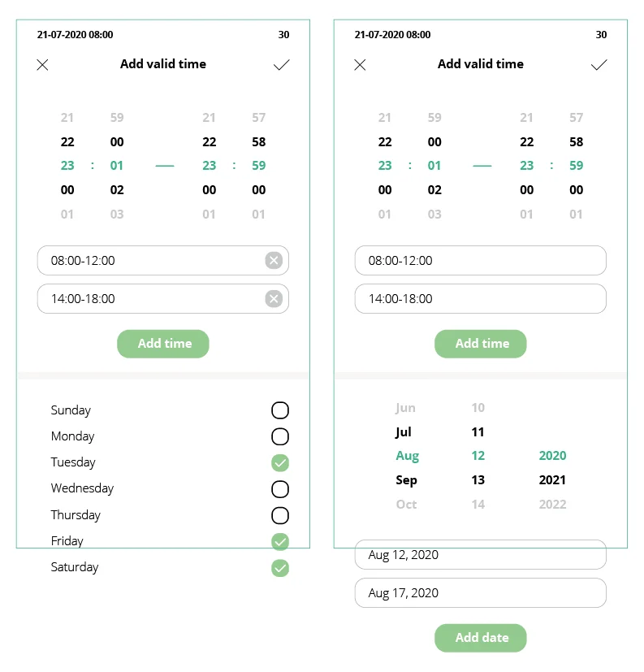Viewport: 644px width, 672px height.
Task: Confirm left panel with checkmark icon
Action: (281, 65)
